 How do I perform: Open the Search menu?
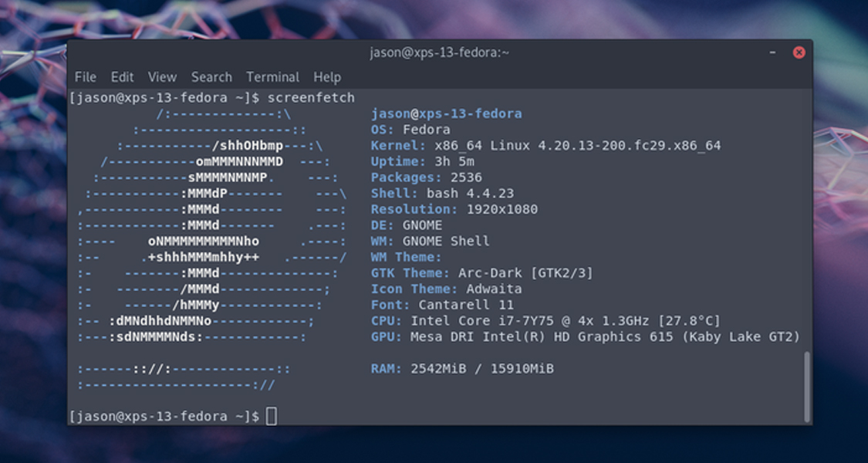pyautogui.click(x=211, y=76)
